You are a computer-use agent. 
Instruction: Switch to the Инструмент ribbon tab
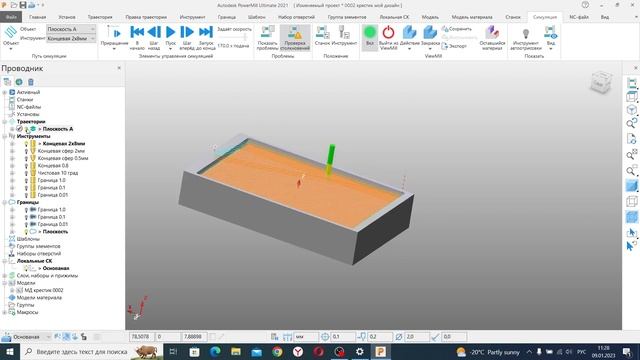[x=193, y=17]
